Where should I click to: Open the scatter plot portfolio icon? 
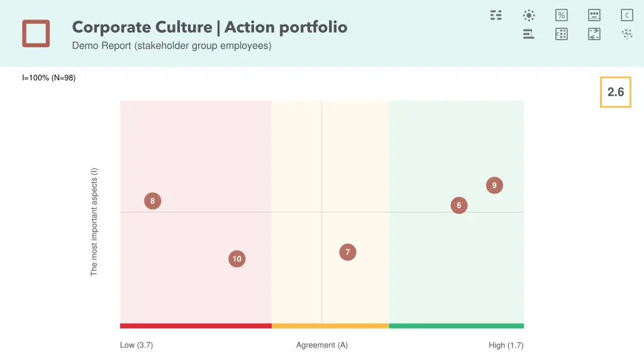627,34
